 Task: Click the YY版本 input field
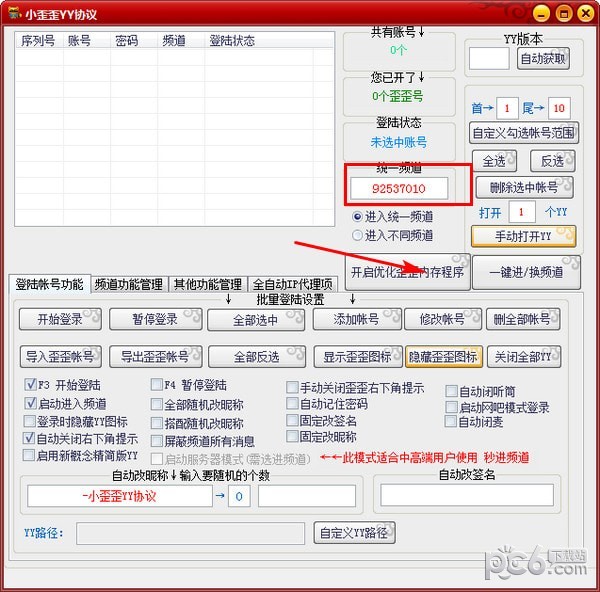pos(489,59)
